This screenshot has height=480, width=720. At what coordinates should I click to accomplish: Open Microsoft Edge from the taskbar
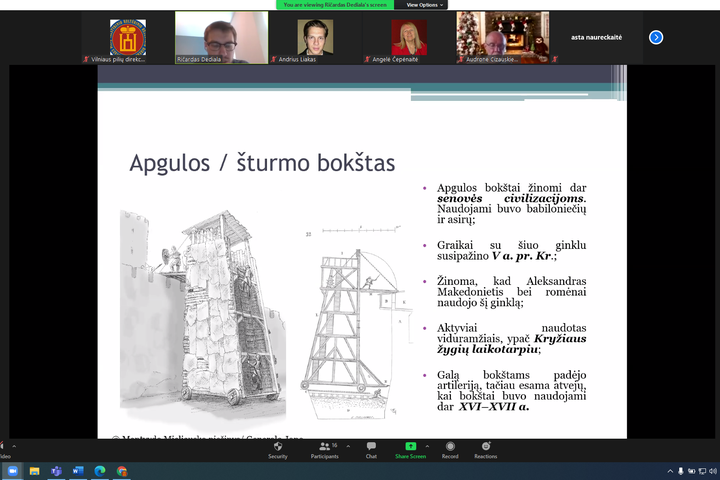[x=100, y=471]
